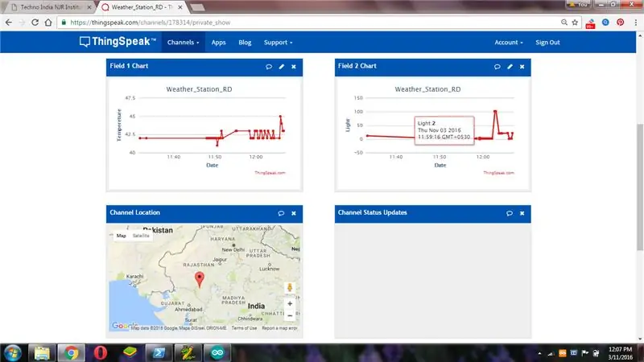
Task: Open Arduino IDE from taskbar
Action: click(217, 353)
